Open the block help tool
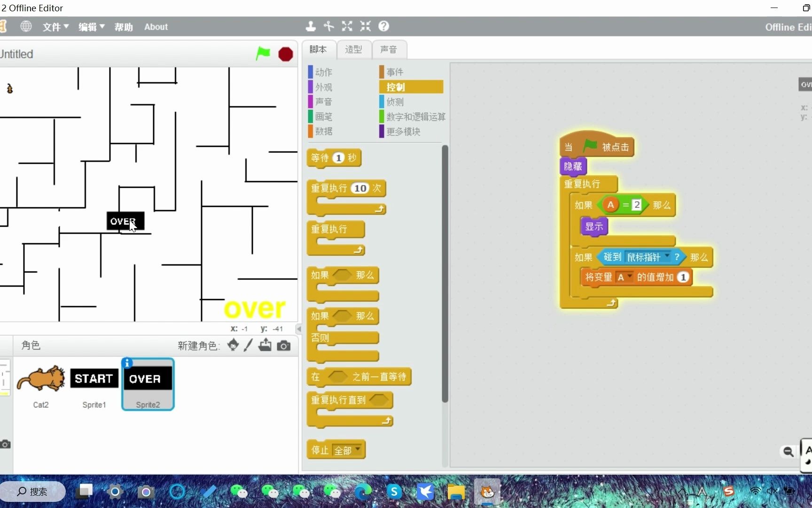This screenshot has width=812, height=508. (384, 26)
